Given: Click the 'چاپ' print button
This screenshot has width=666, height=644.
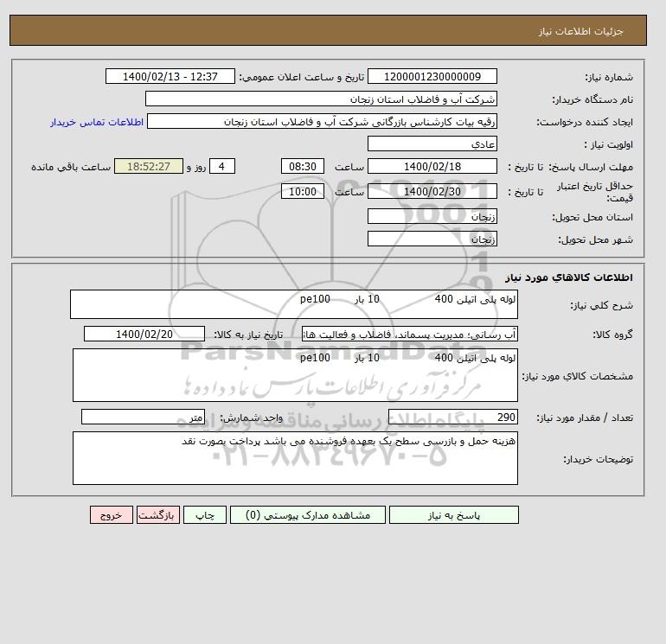Looking at the screenshot, I should 205,514.
